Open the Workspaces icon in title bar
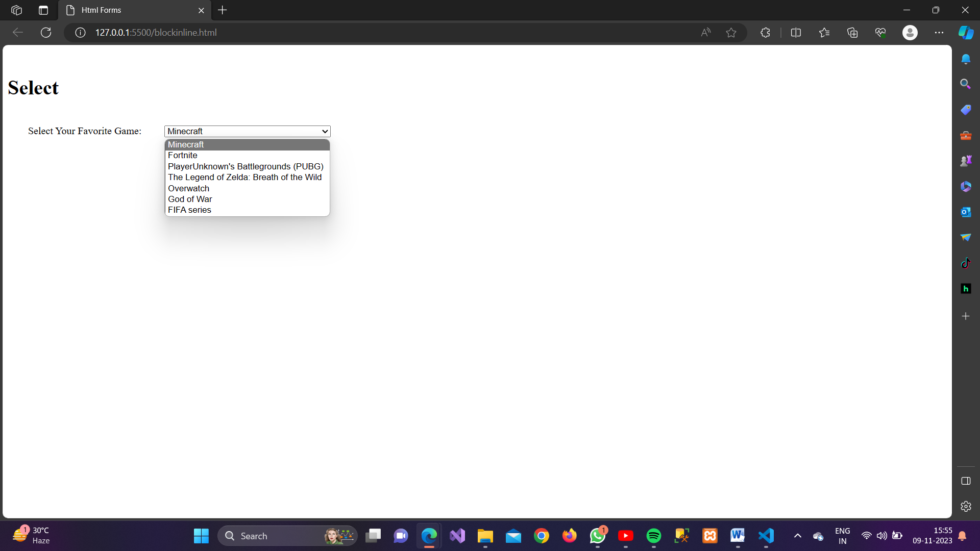980x551 pixels. (x=16, y=10)
